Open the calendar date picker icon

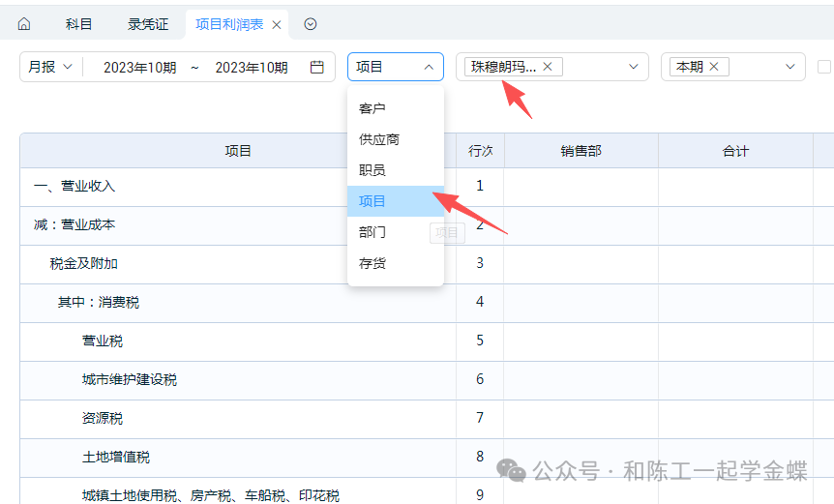[x=316, y=67]
